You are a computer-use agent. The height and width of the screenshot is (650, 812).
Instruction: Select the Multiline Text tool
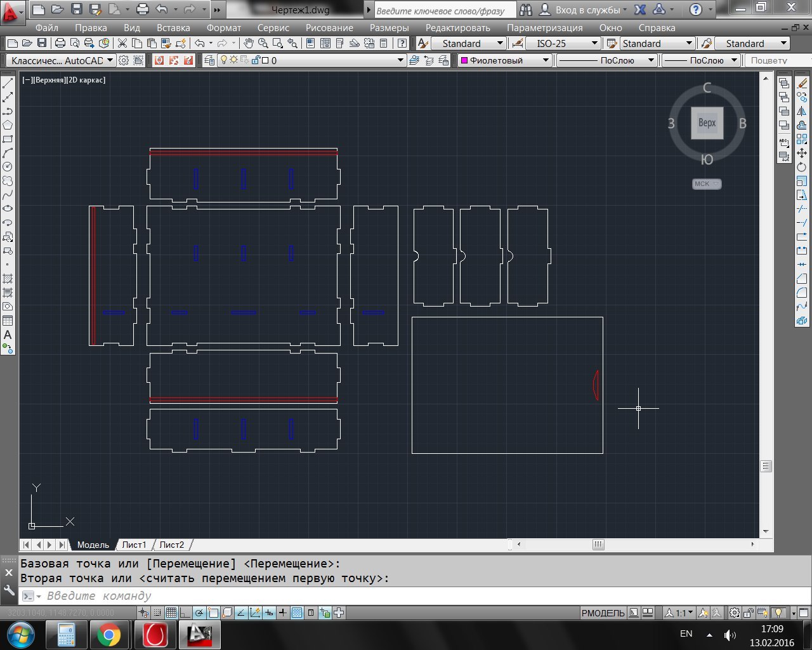[x=8, y=335]
